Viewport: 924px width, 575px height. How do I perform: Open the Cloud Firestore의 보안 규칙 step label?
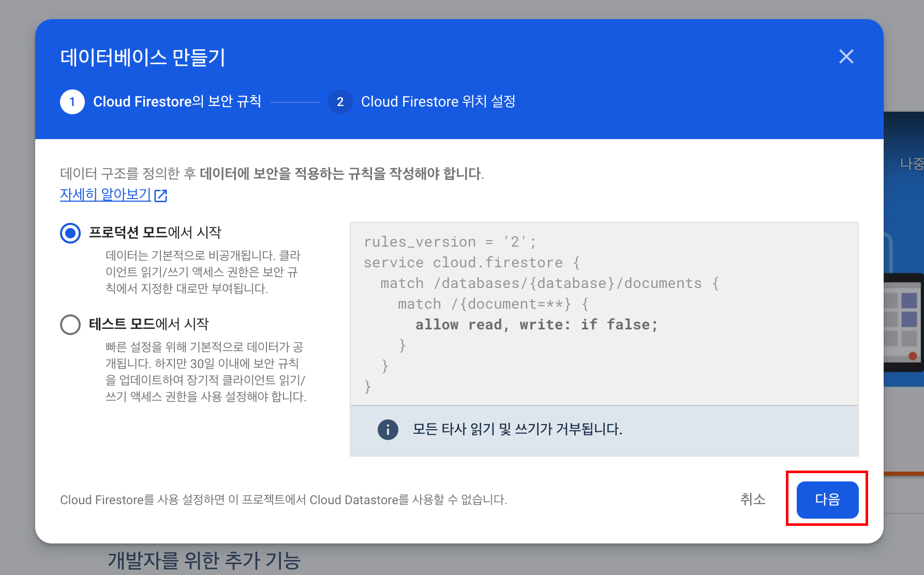point(177,101)
